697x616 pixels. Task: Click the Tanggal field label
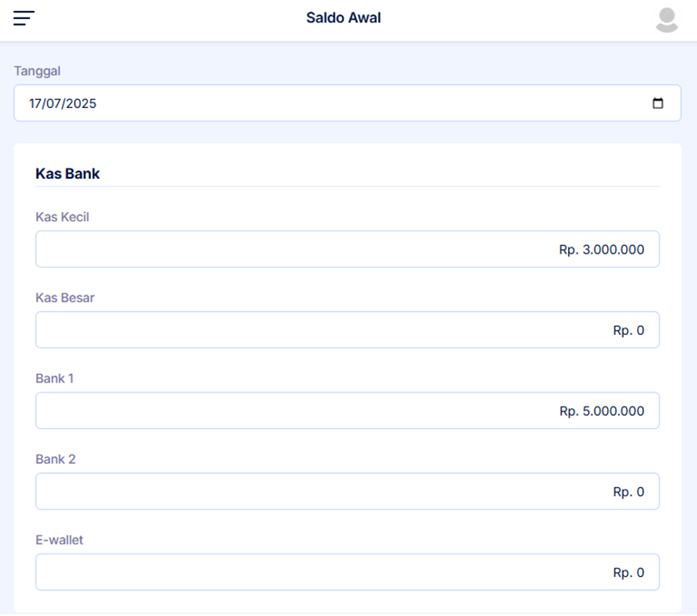click(37, 71)
